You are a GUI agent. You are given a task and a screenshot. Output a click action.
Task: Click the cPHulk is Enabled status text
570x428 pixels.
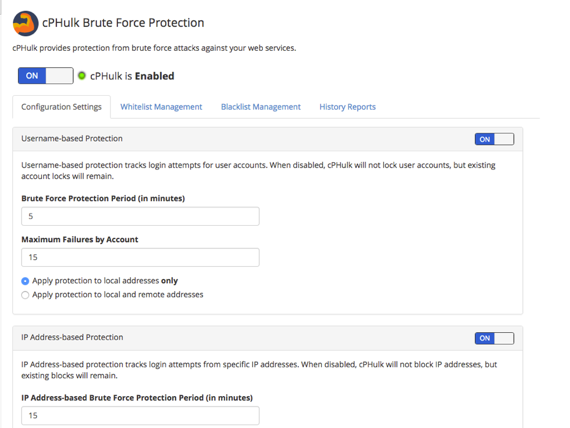click(132, 76)
